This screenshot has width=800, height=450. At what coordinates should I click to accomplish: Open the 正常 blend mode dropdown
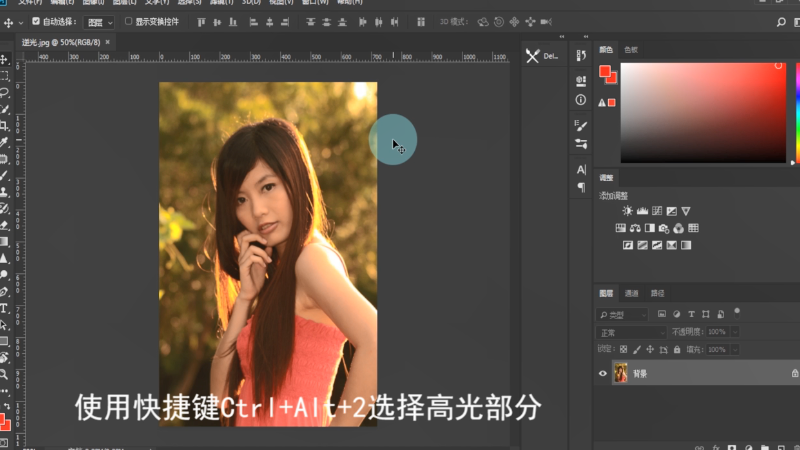click(631, 333)
